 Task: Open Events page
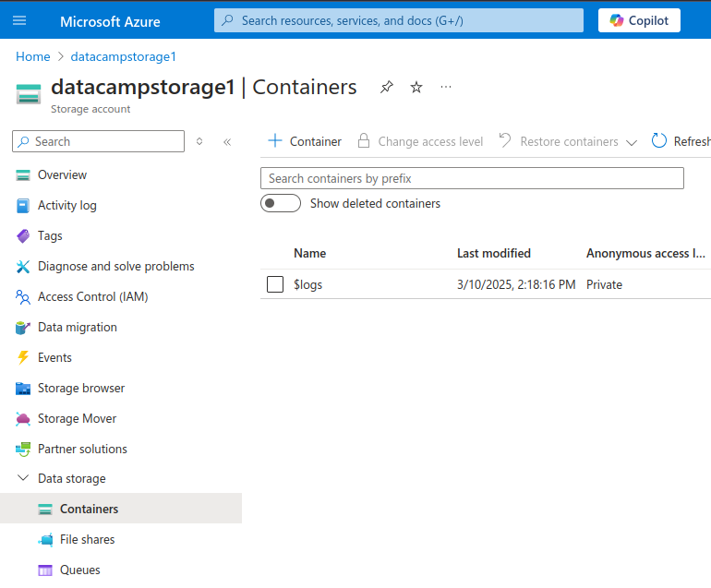(54, 358)
